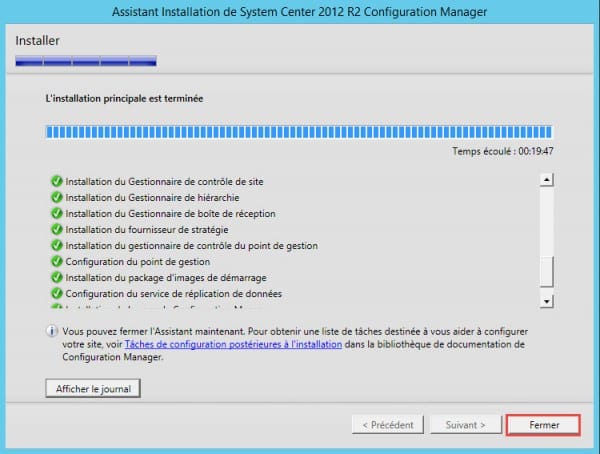This screenshot has width=600, height=454.
Task: Click check icon for package d'images de démarrage
Action: (x=57, y=278)
